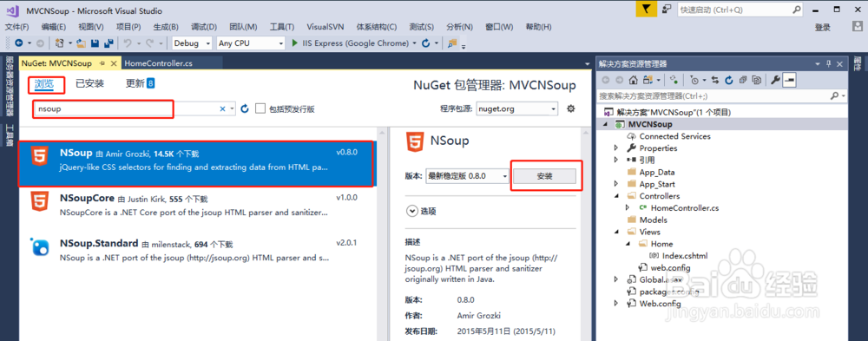868x341 pixels.
Task: Switch to the 浏览 tab
Action: [43, 84]
